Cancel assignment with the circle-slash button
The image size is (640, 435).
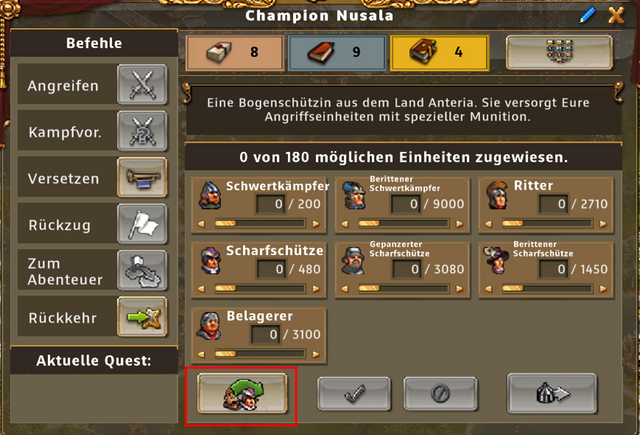[440, 394]
